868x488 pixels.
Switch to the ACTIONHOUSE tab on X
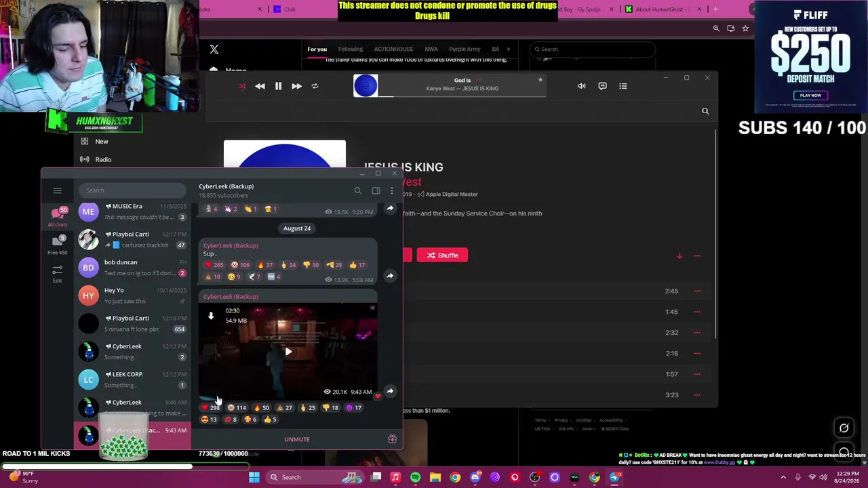393,49
